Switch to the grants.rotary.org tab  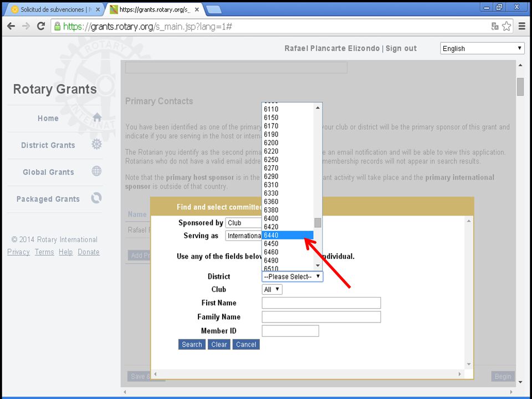click(x=155, y=9)
